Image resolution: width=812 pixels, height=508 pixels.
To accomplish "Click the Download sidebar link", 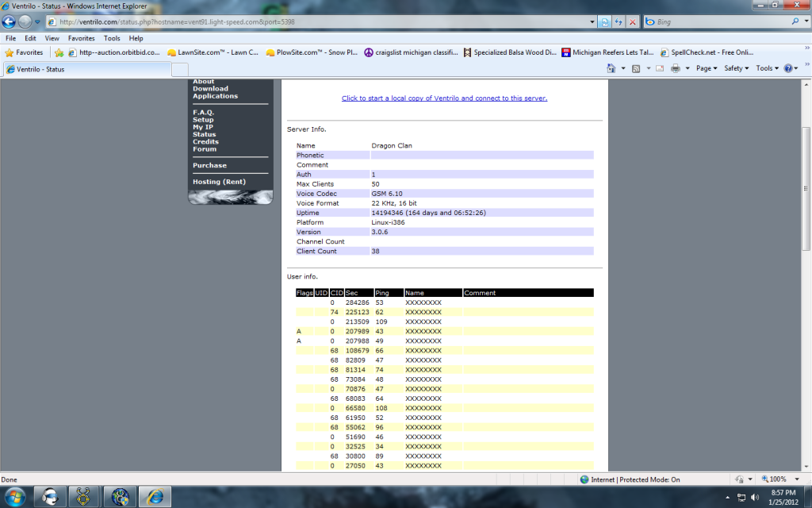I will click(210, 89).
